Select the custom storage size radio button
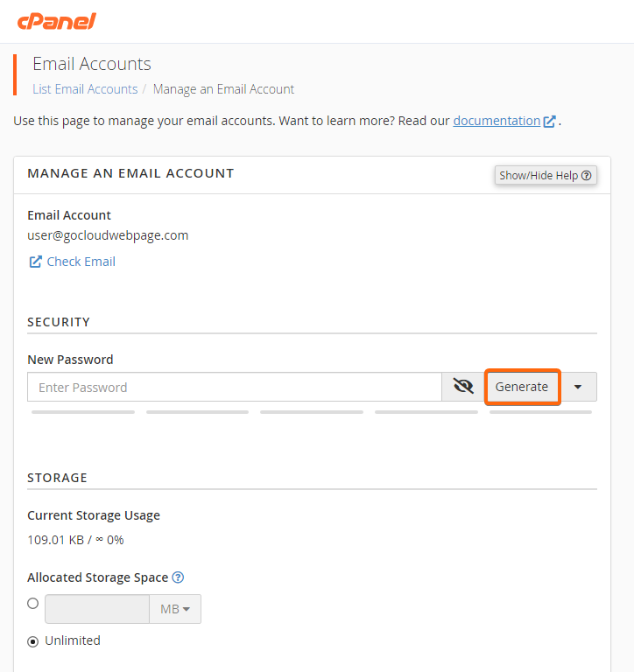634x672 pixels. tap(33, 604)
